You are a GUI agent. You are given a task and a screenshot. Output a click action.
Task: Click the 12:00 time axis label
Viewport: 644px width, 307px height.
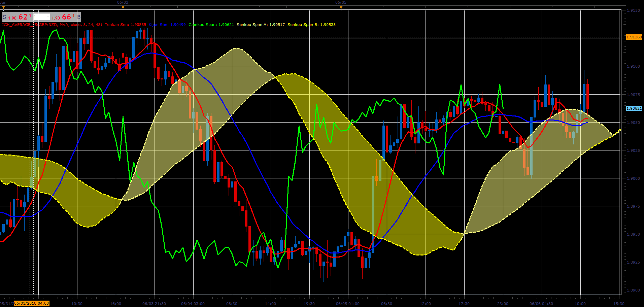click(x=425, y=304)
